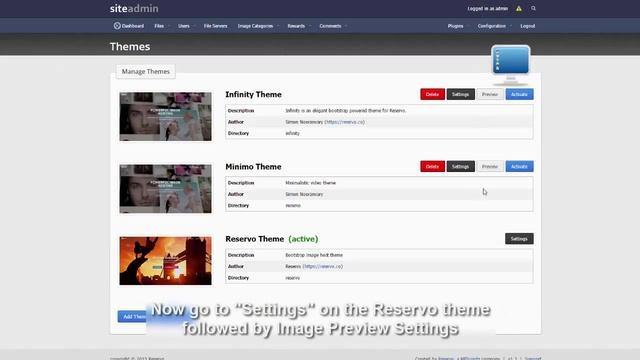
Task: Click the siteadmin logo
Action: pos(134,9)
